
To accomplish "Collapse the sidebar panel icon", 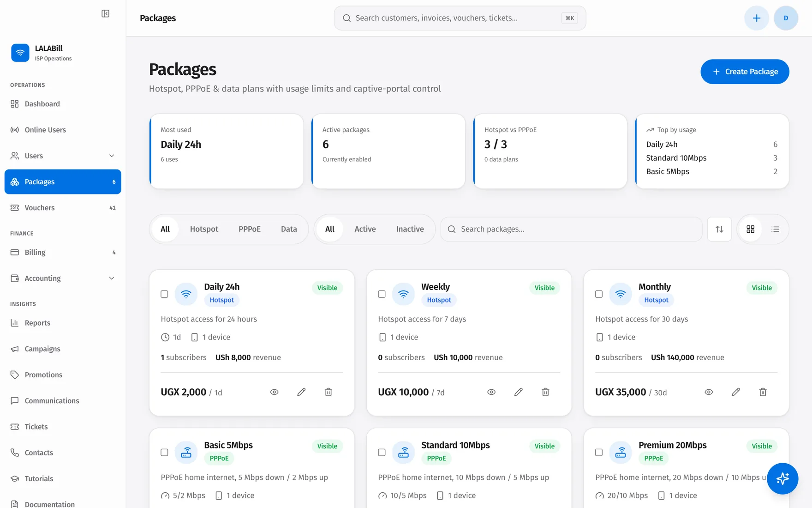I will pos(105,14).
